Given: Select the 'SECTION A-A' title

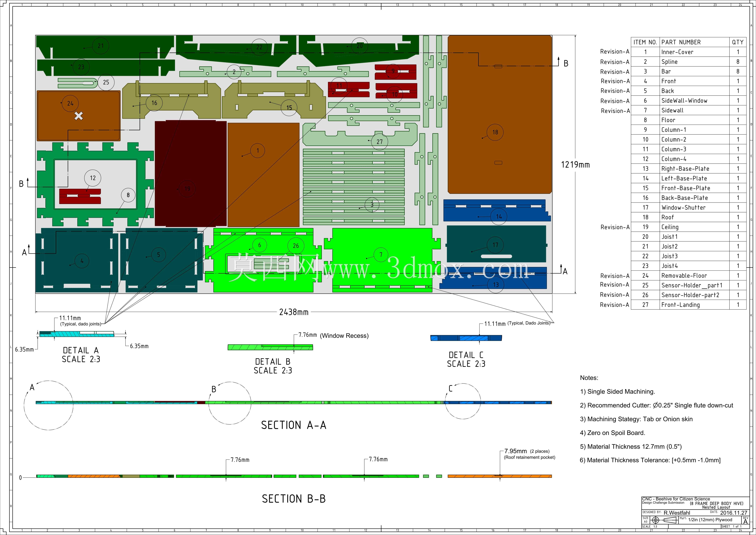Looking at the screenshot, I should point(294,425).
